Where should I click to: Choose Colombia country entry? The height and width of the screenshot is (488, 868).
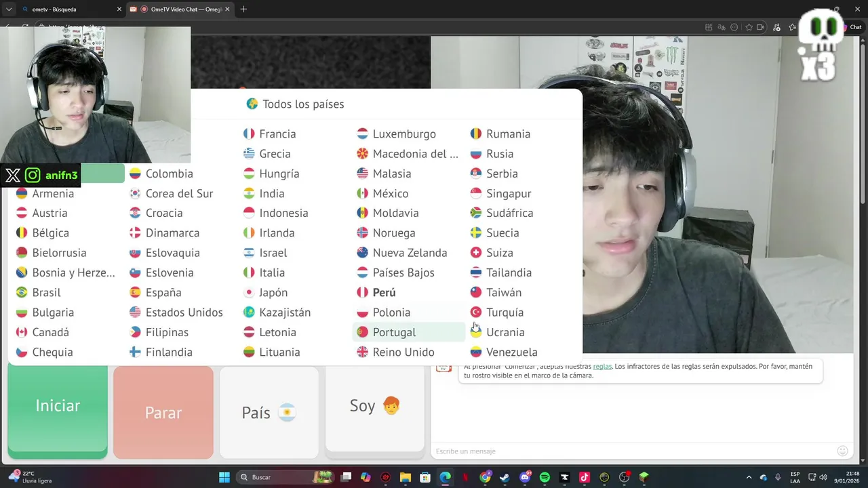click(x=161, y=174)
